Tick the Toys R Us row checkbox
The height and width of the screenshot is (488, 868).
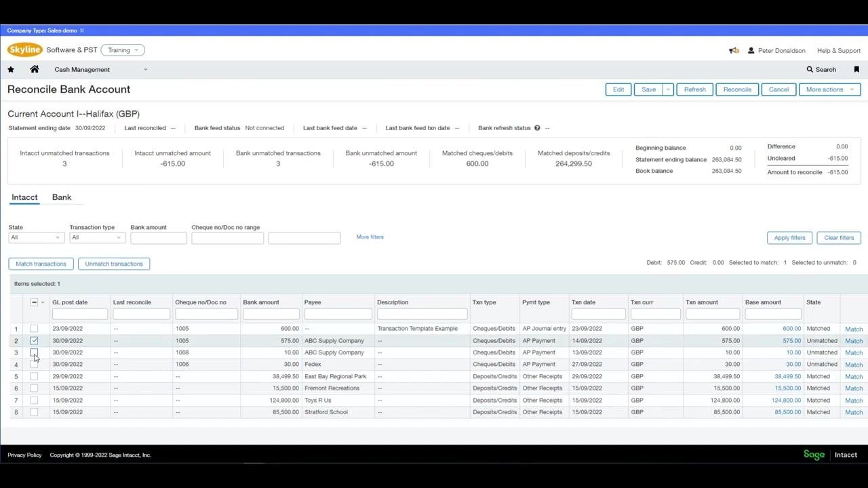[34, 401]
